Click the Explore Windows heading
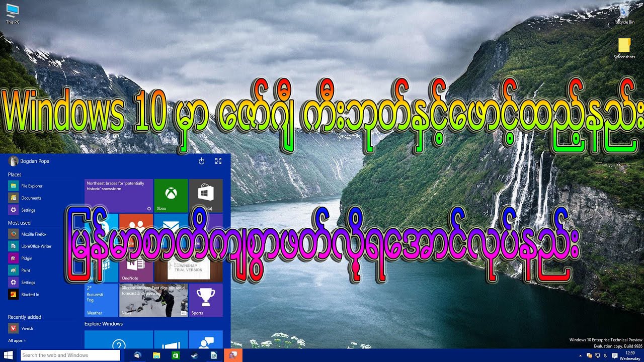Screen dimensions: 644x362 [104, 324]
